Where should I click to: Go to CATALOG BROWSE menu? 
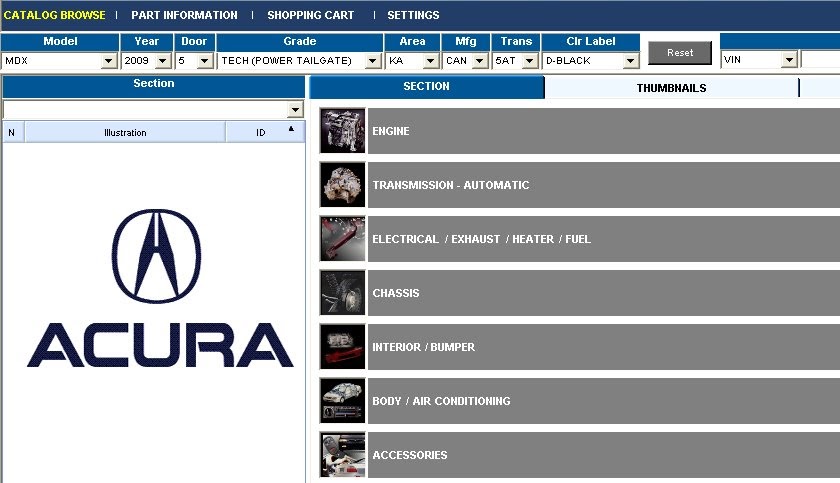55,15
